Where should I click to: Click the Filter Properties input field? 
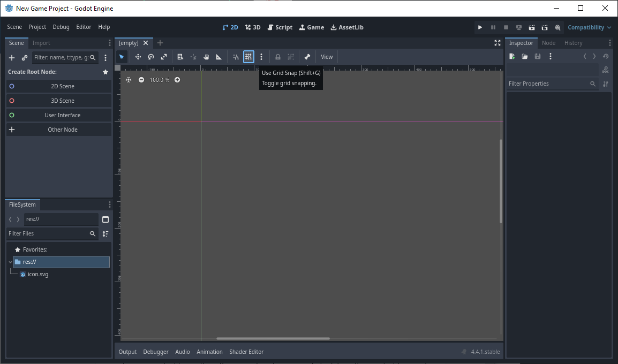547,84
